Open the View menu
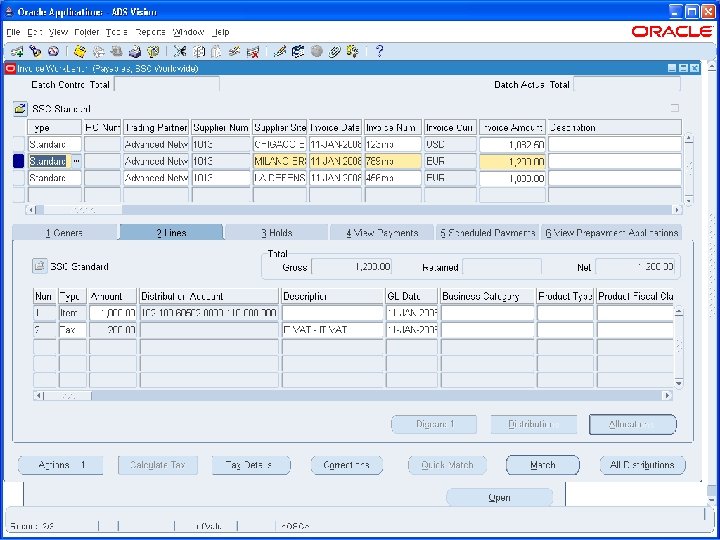 click(x=58, y=32)
